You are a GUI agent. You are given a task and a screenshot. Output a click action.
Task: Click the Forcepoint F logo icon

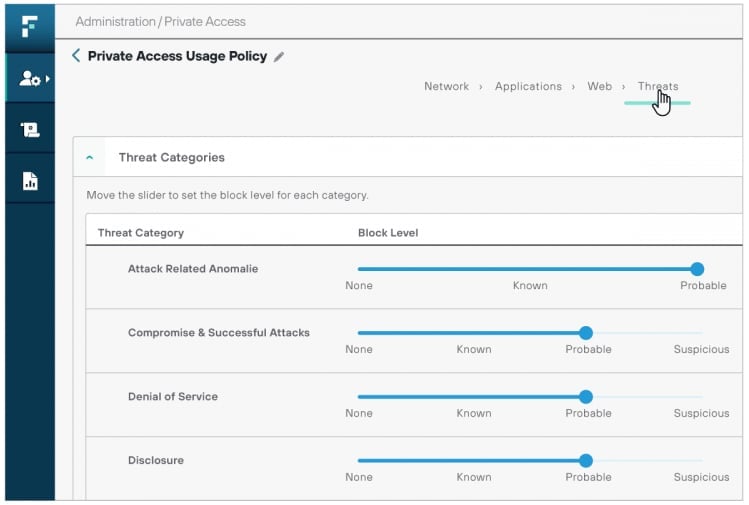pos(30,25)
